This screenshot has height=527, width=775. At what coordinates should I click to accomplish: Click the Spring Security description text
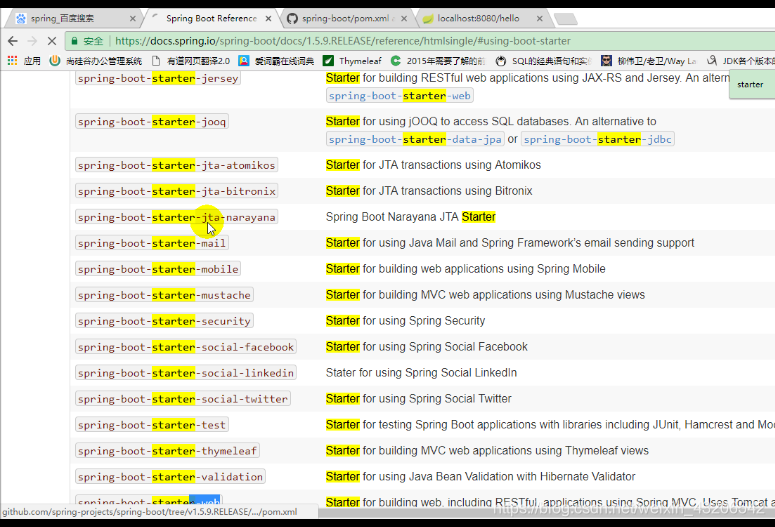pos(405,321)
